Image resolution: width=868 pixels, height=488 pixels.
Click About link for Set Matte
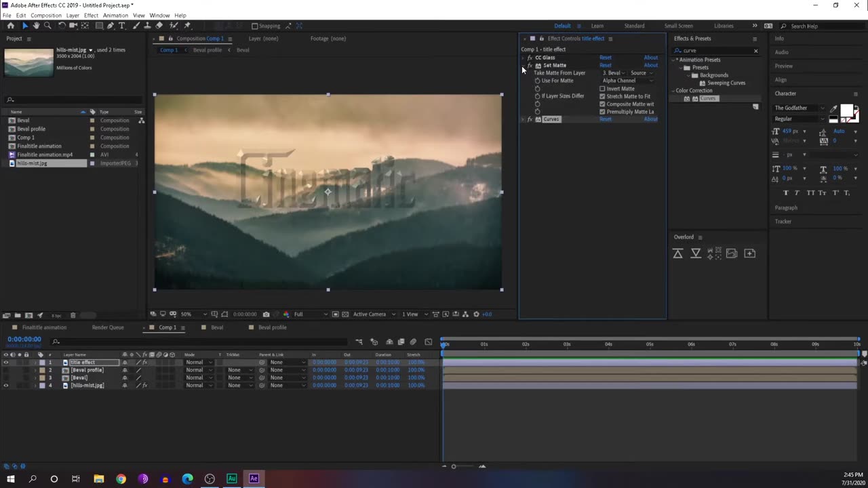pyautogui.click(x=650, y=66)
